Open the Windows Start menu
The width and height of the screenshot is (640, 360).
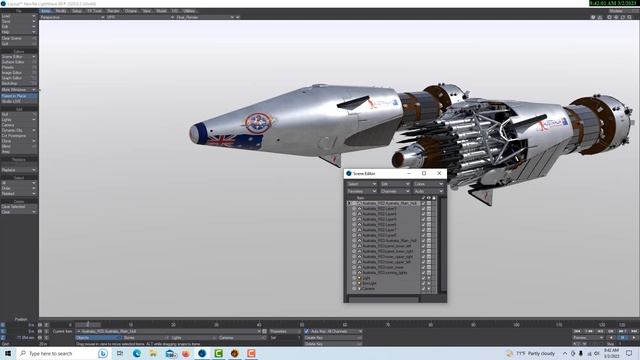[x=7, y=353]
